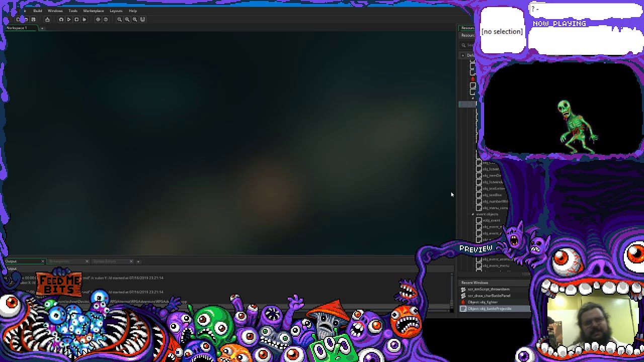Click the object icon beside obj_textBox
644x362 pixels.
click(478, 195)
